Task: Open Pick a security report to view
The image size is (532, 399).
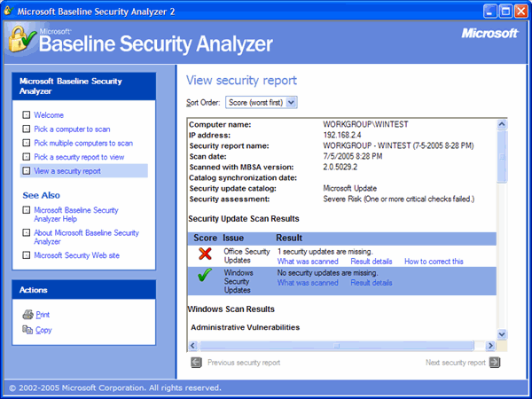Action: [x=79, y=157]
